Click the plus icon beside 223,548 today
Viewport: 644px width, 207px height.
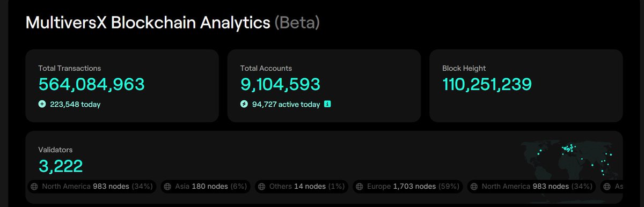tap(42, 105)
